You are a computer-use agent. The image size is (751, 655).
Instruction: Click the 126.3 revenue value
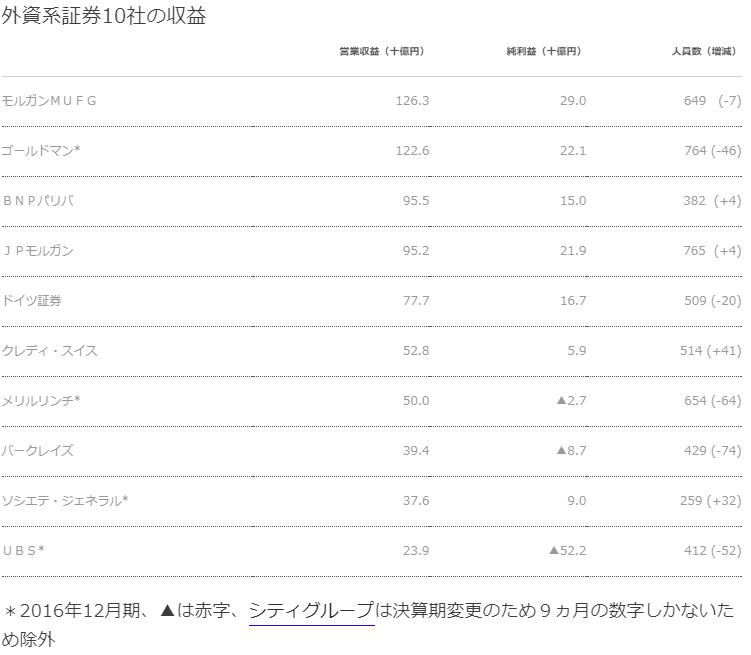[x=412, y=101]
